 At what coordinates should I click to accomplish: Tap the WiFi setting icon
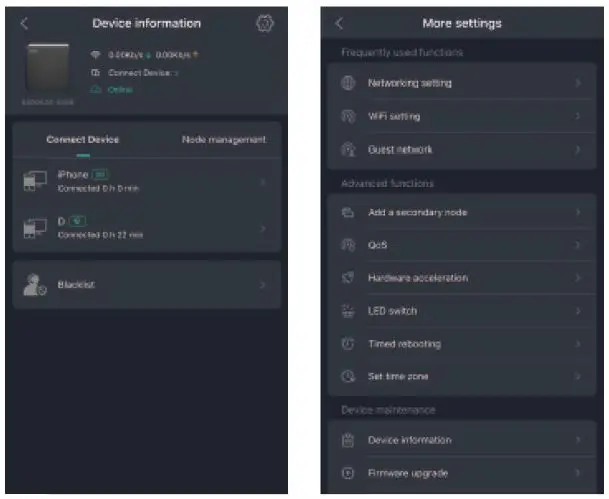pos(348,116)
